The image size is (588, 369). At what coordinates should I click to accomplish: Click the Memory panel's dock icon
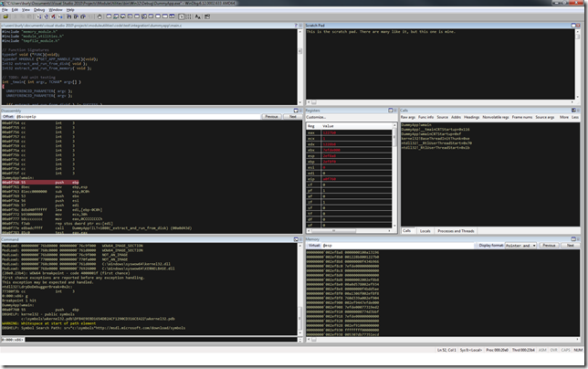click(573, 239)
